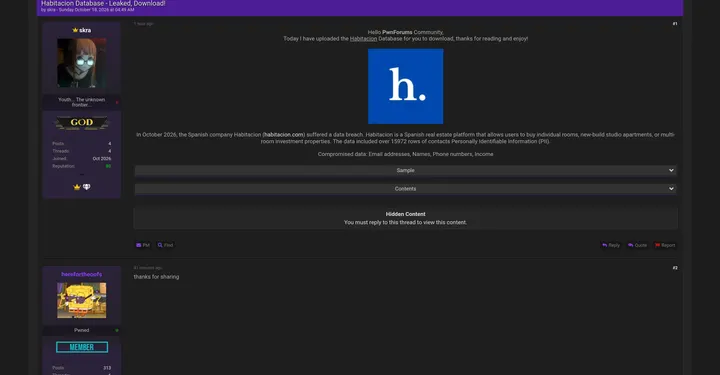Image resolution: width=720 pixels, height=375 pixels.
Task: Click the MEMBER rank badge
Action: point(82,347)
